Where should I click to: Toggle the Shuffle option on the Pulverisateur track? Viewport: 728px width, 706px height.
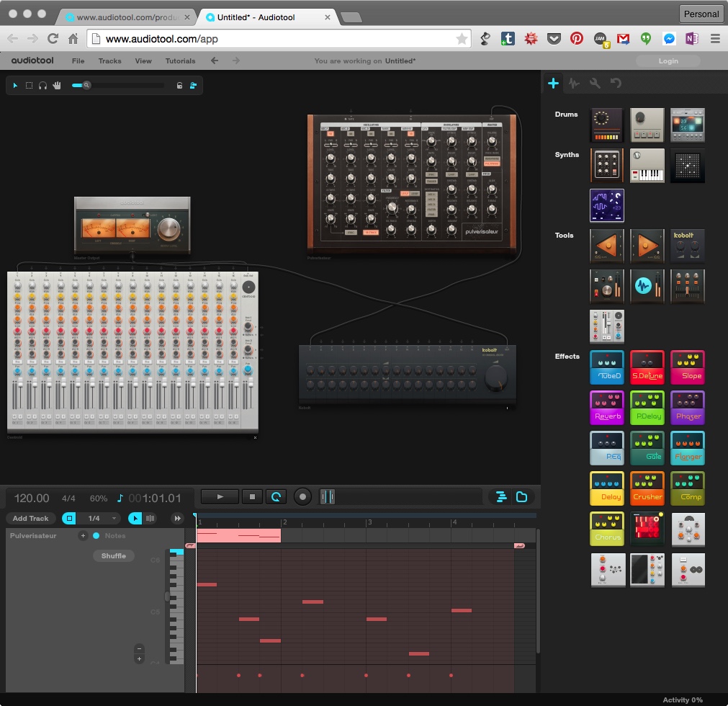[113, 555]
